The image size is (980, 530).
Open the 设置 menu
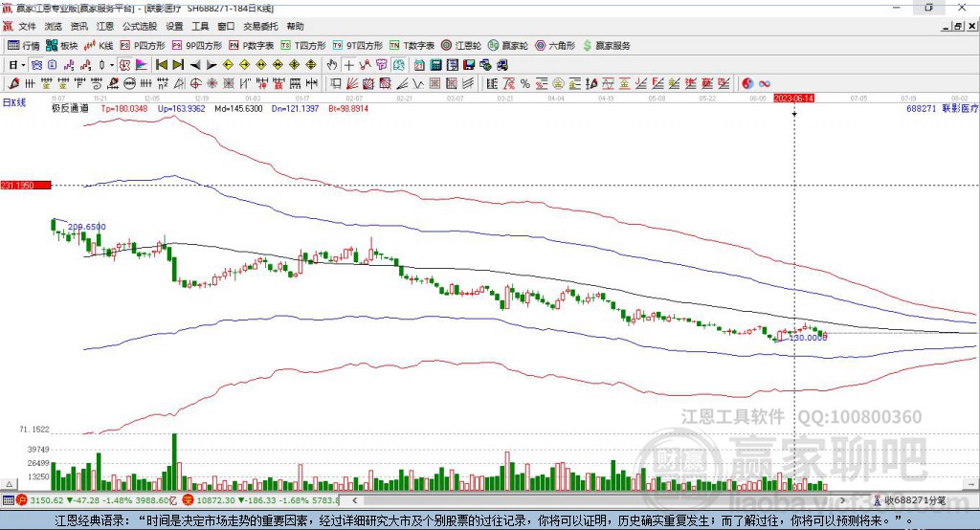(x=174, y=26)
